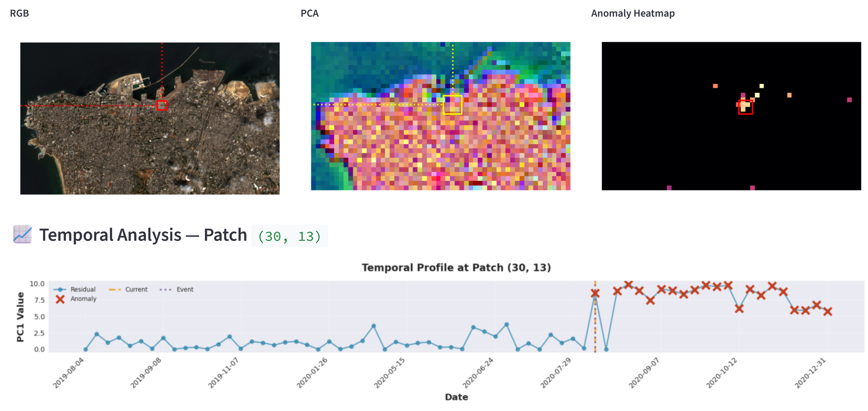This screenshot has width=868, height=411.
Task: Click the last anomaly X marker on chart
Action: click(x=828, y=312)
